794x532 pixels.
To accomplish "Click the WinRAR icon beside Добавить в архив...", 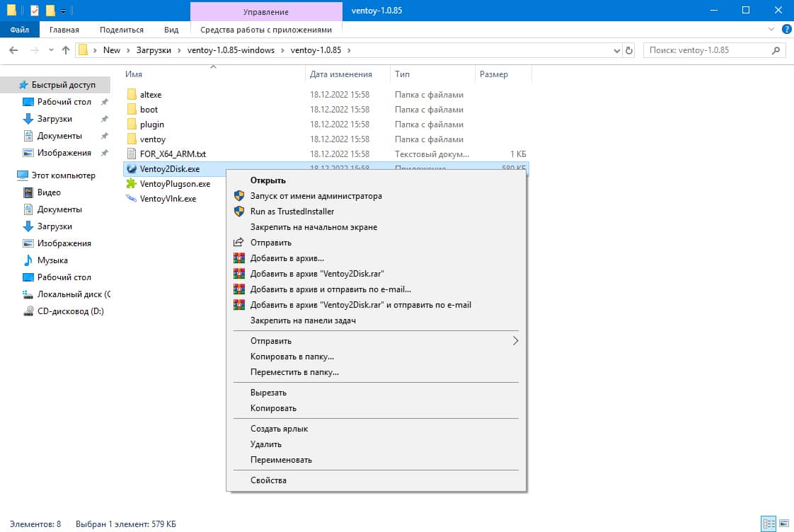I will (239, 258).
